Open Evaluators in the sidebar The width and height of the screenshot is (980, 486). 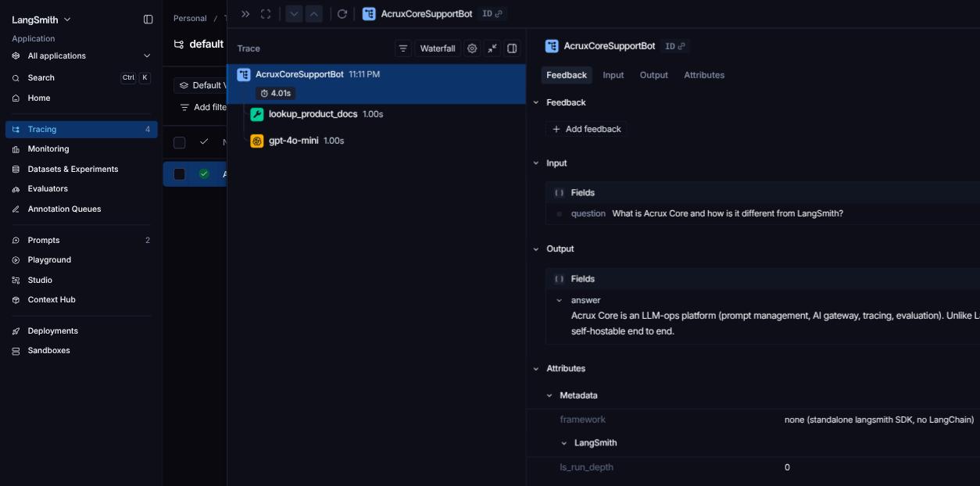coord(81,189)
